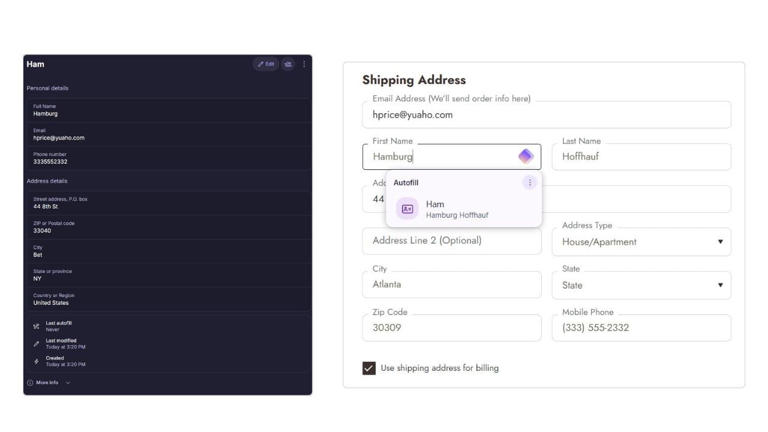Click the identity card icon beside Ham

[407, 209]
